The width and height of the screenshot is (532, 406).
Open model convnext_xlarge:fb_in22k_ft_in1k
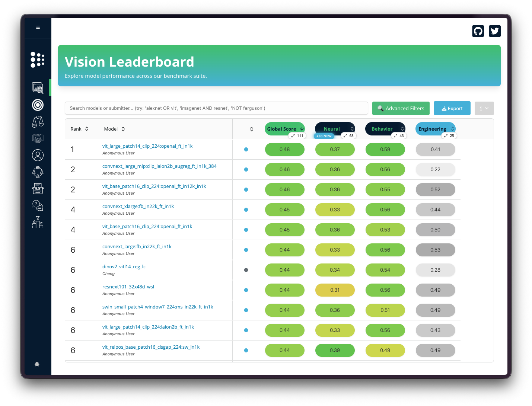(x=138, y=206)
